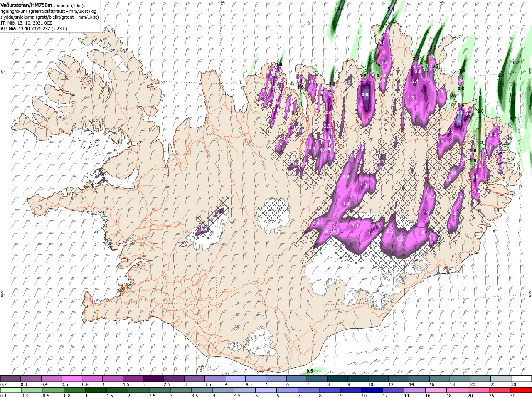The width and height of the screenshot is (532, 399).
Task: Click the 5.4 precipitation value near the top edge
Action: point(391,9)
